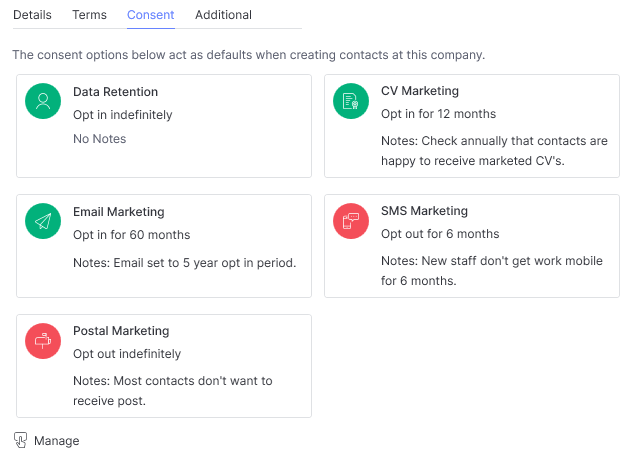
Task: Select the Consent tab
Action: (x=150, y=15)
